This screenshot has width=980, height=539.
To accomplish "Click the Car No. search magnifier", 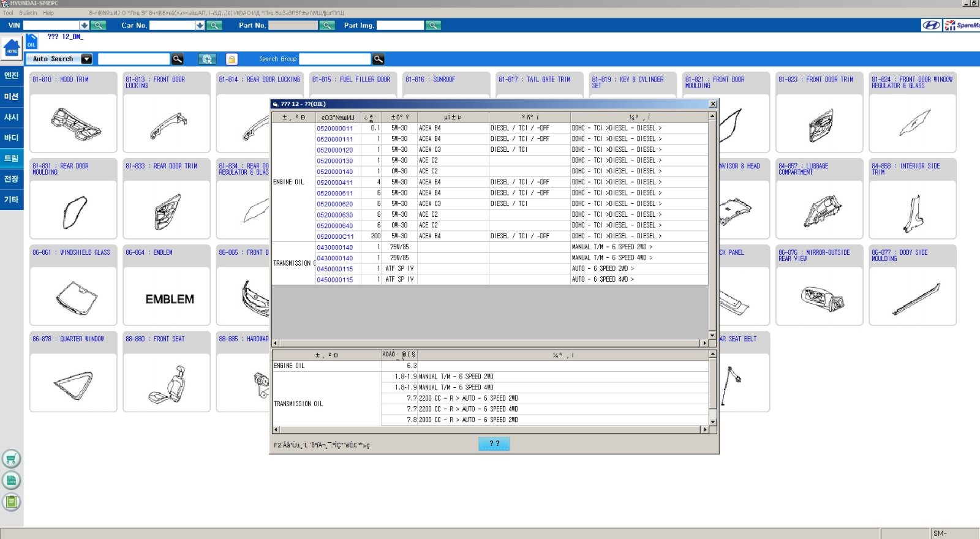I will click(x=214, y=25).
